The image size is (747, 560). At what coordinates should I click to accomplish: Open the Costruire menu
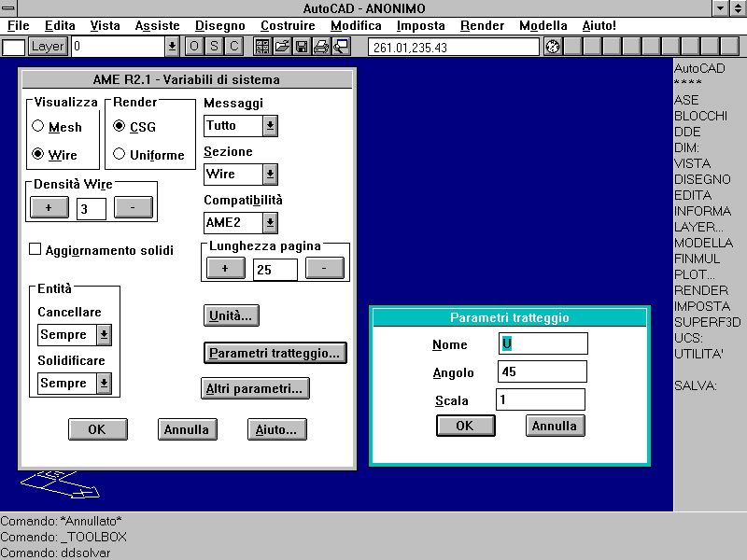[288, 25]
